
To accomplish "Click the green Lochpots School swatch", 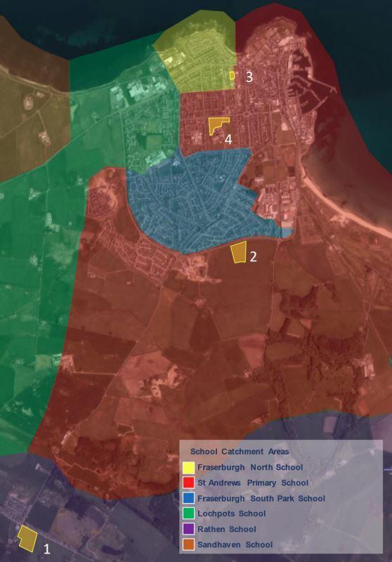I will click(x=188, y=514).
